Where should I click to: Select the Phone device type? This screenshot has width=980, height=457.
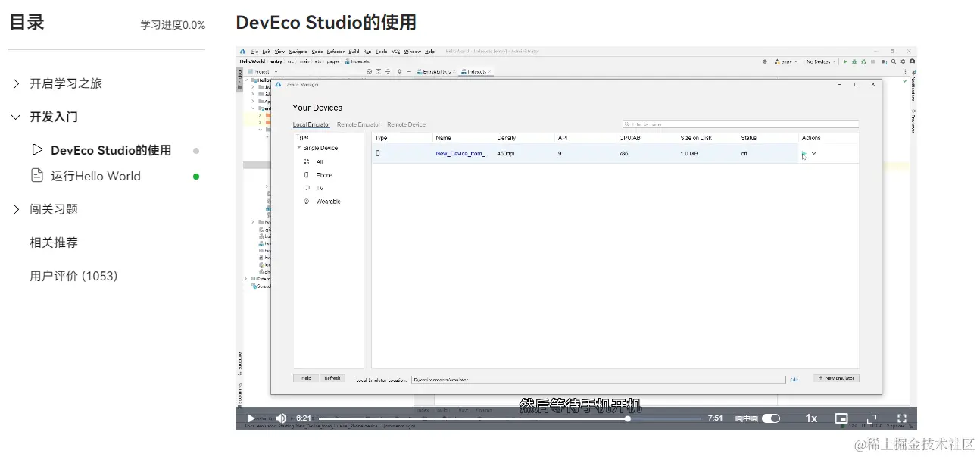[318, 175]
